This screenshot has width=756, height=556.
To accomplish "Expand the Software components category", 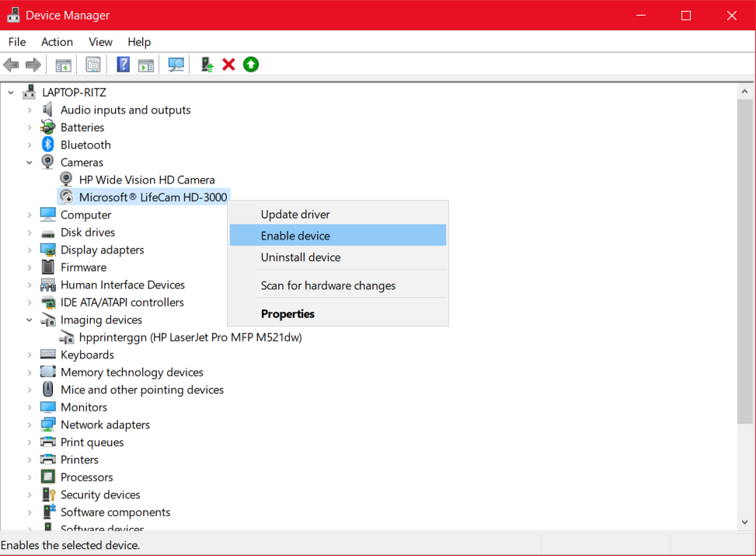I will [30, 512].
